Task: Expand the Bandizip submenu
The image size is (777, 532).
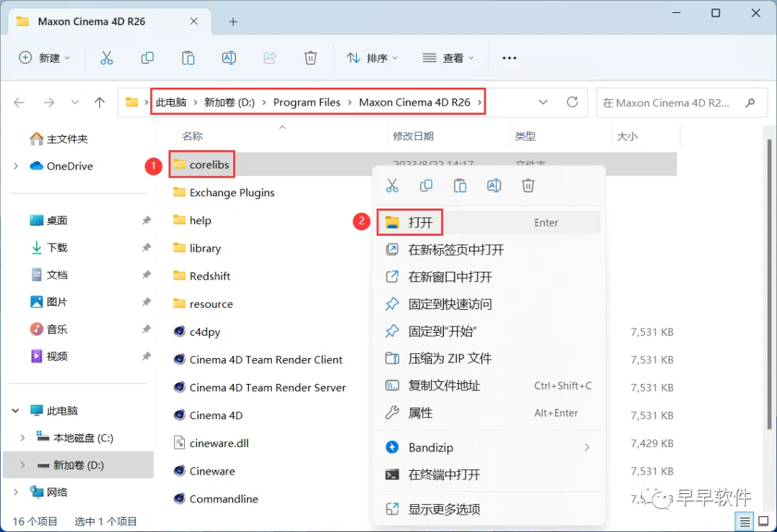Action: coord(587,448)
